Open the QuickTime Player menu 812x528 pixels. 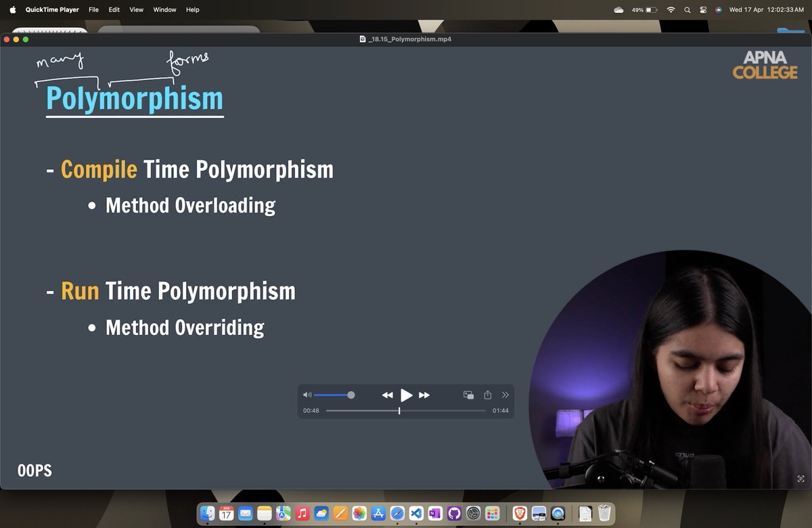[52, 9]
